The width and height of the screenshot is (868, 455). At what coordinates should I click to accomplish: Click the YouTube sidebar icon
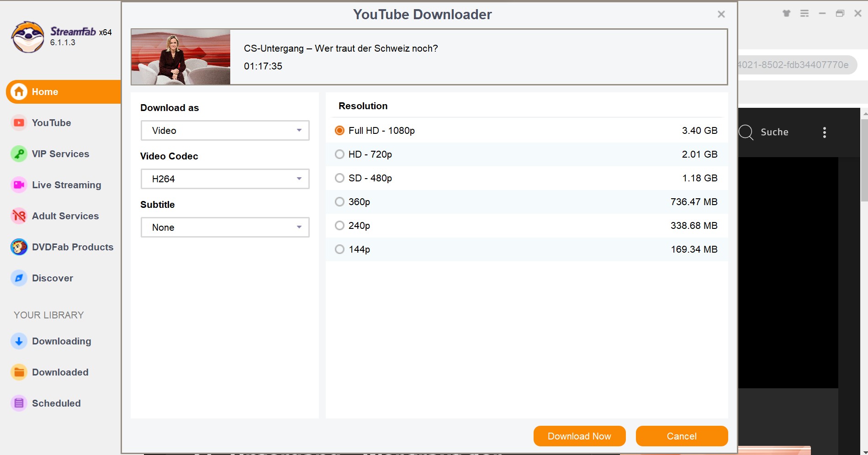pyautogui.click(x=19, y=123)
